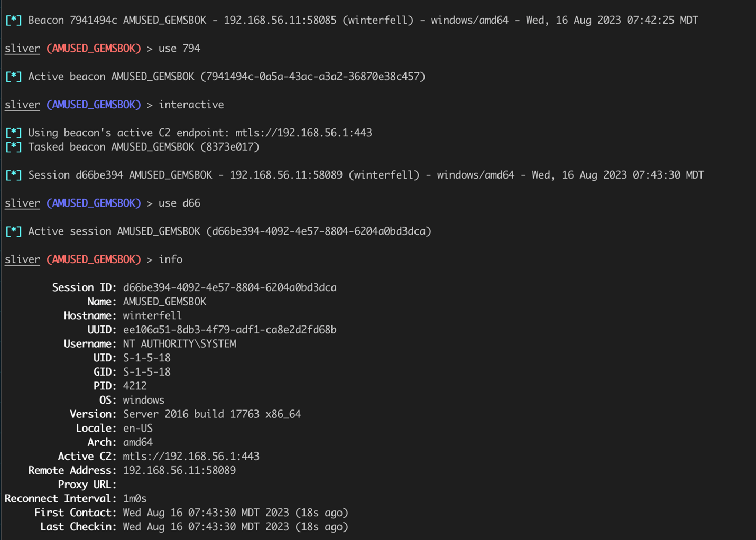The image size is (756, 540).
Task: Click the beacon UUID 7941494c-0a5a-43ac-a3a2-36870e38c457
Action: 313,77
